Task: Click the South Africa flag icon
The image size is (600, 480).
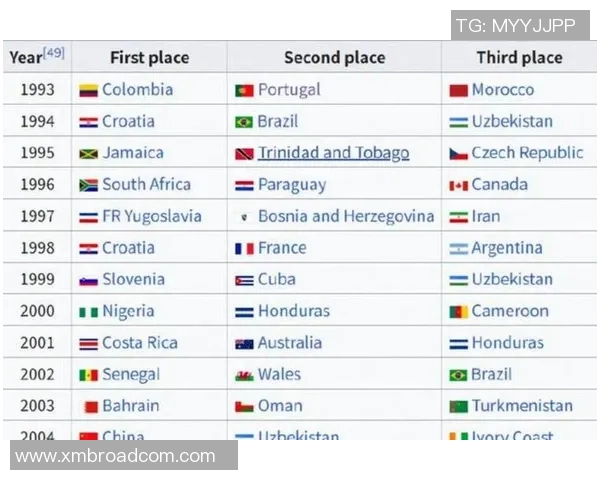Action: pos(88,185)
